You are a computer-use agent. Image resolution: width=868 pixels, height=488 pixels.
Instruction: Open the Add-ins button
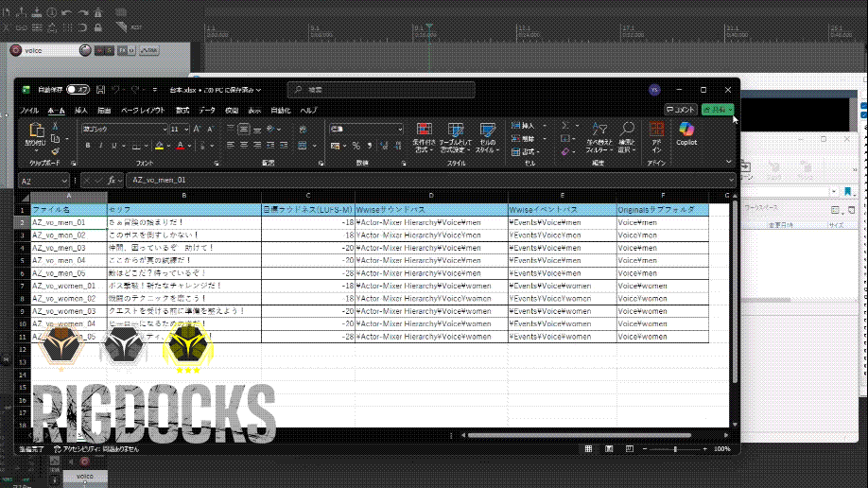(656, 138)
